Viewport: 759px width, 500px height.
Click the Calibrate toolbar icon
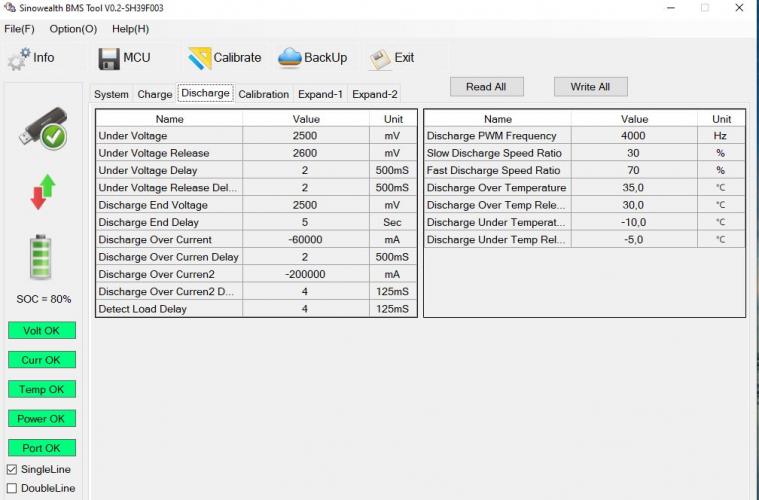pyautogui.click(x=200, y=58)
